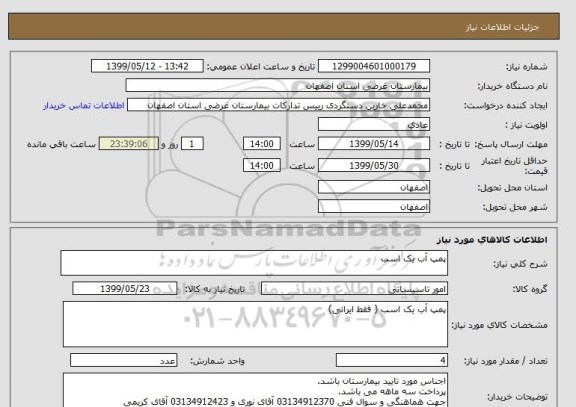The image size is (576, 407).
Task: Click the label تعداد / مقدار مورد نیاز
Action: (506, 361)
